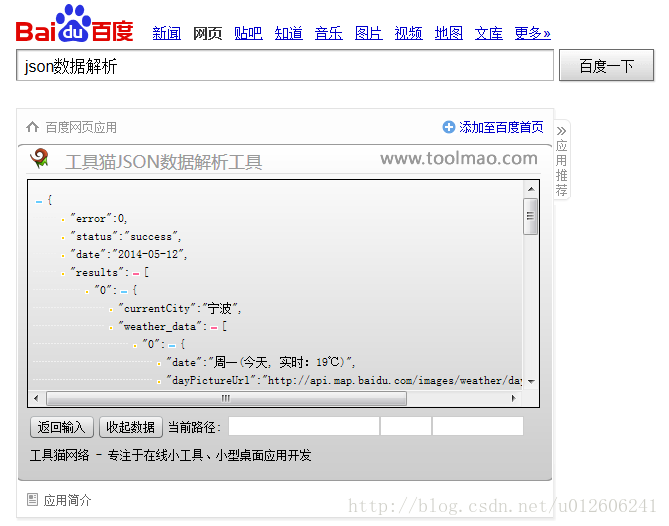Click the 收起数据 button

131,427
